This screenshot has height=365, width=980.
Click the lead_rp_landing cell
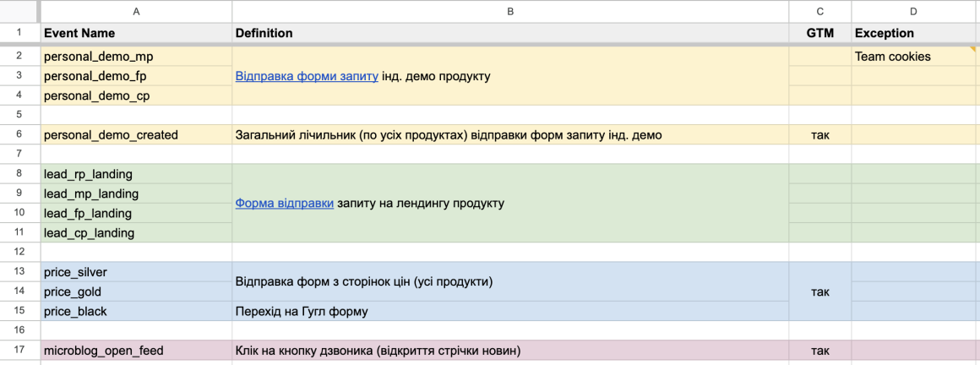click(x=136, y=174)
